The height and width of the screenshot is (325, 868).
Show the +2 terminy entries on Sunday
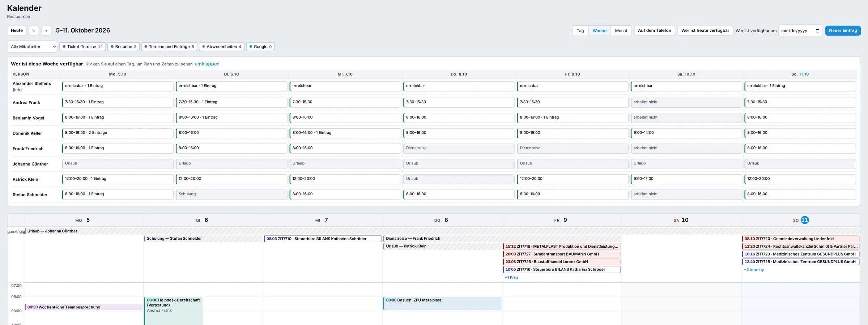point(754,270)
